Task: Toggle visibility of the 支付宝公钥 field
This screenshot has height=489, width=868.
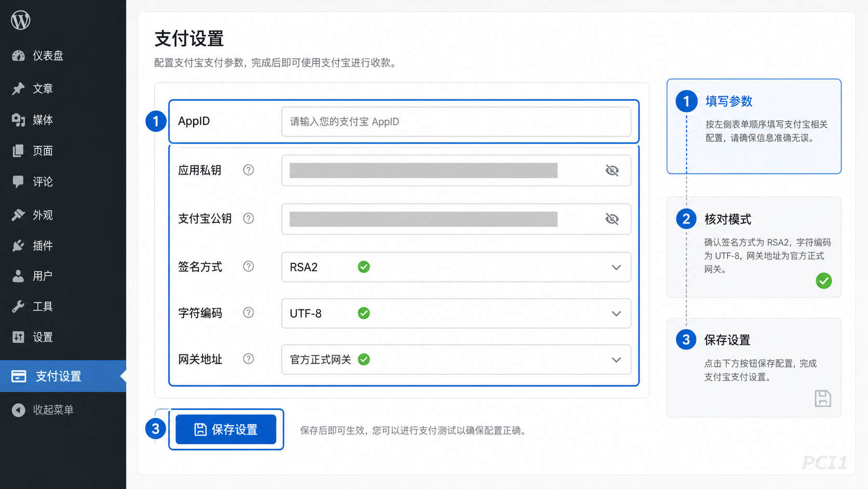Action: point(612,219)
